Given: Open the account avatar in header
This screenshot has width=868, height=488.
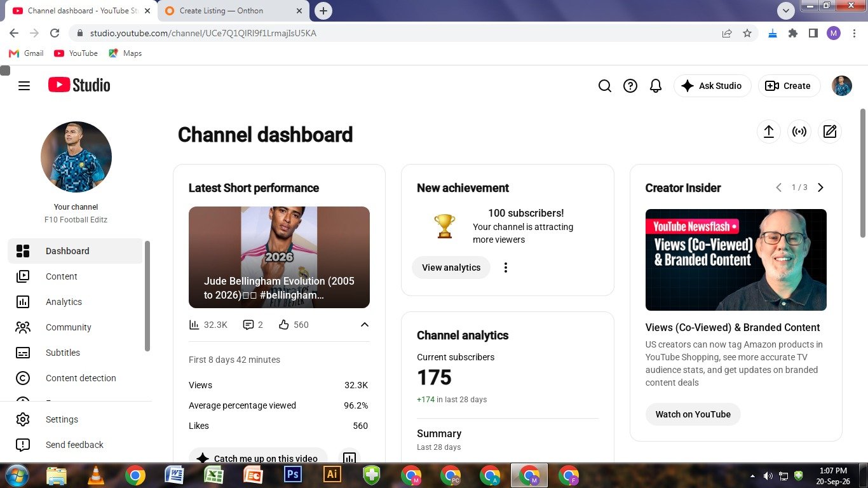Looking at the screenshot, I should pyautogui.click(x=842, y=86).
